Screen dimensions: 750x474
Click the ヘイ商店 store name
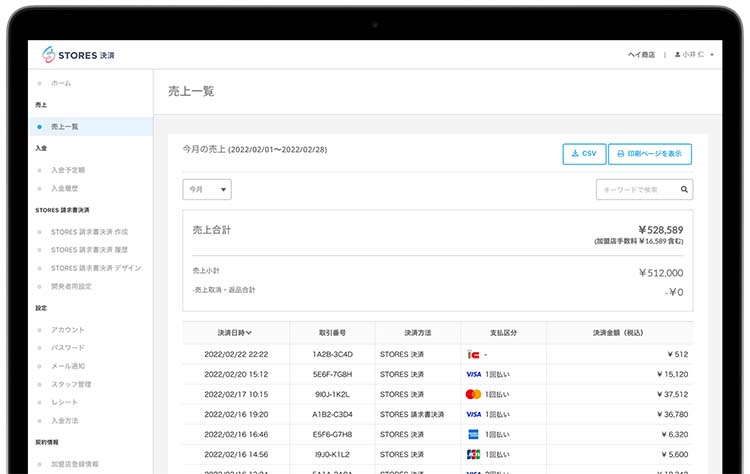[x=641, y=55]
